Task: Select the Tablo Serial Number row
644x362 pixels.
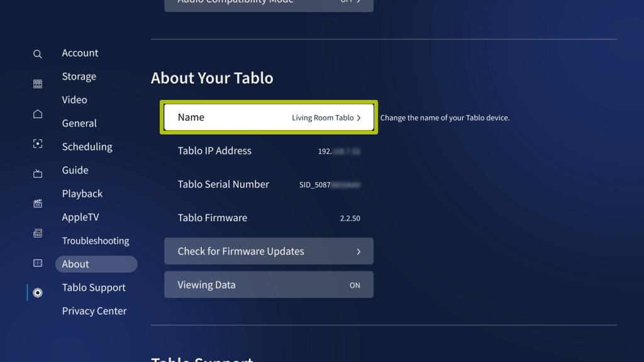Action: [x=269, y=184]
